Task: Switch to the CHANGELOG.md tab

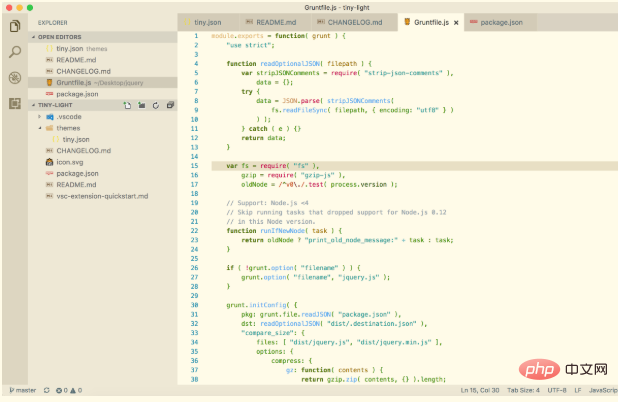Action: click(x=354, y=22)
